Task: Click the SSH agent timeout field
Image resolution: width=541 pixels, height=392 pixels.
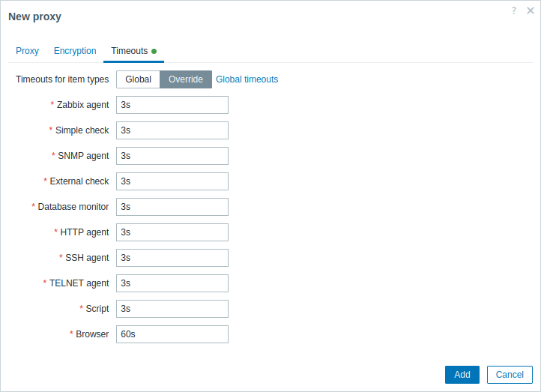Action: (x=172, y=258)
